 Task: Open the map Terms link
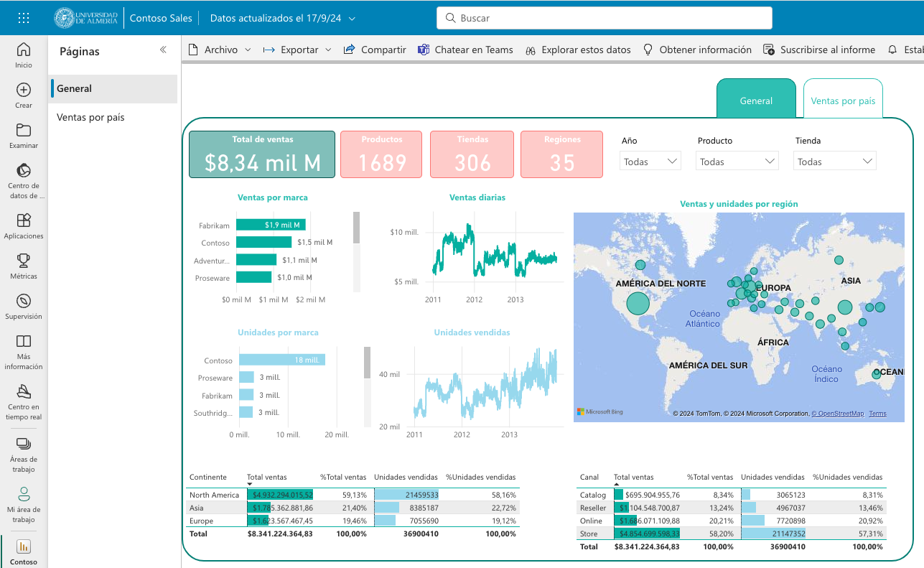pos(877,414)
